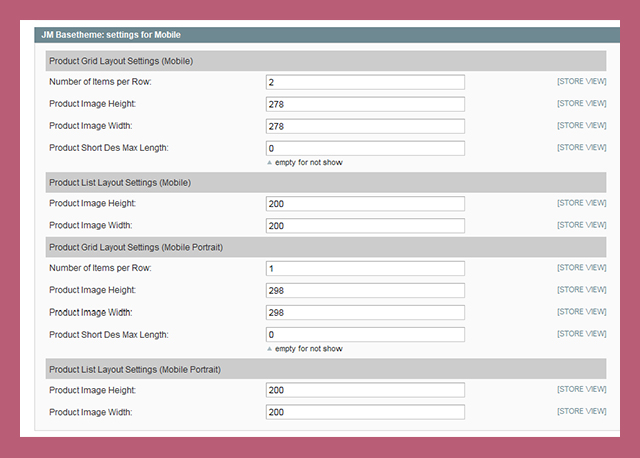640x458 pixels.
Task: Click Product Image Width field in Mobile Portrait list settings
Action: point(365,412)
